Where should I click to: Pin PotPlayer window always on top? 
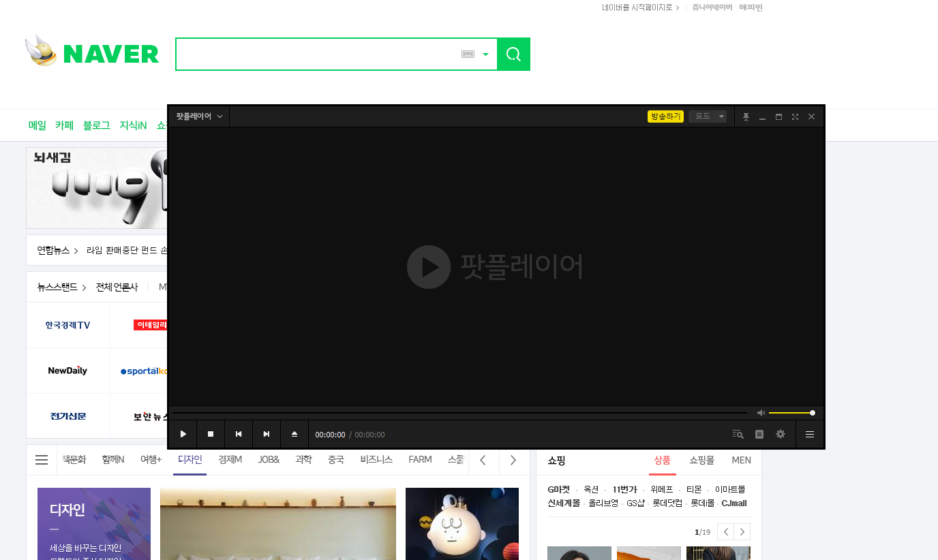pyautogui.click(x=746, y=116)
